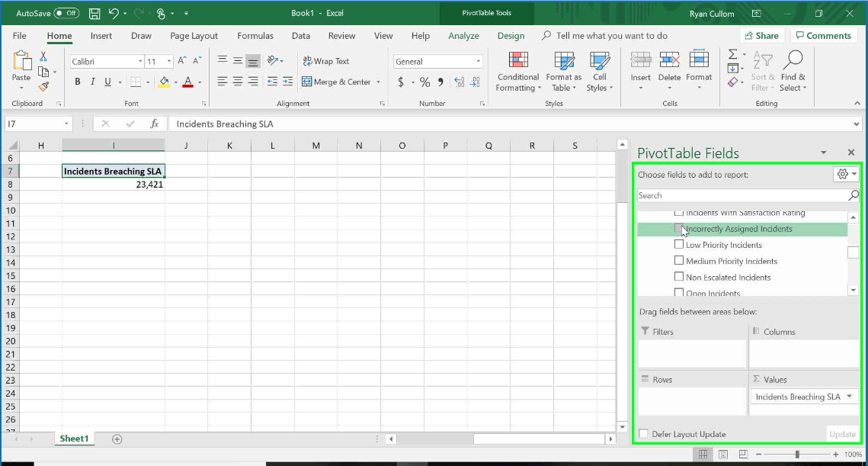Image resolution: width=868 pixels, height=466 pixels.
Task: Open Cell Styles gallery
Action: pyautogui.click(x=600, y=72)
